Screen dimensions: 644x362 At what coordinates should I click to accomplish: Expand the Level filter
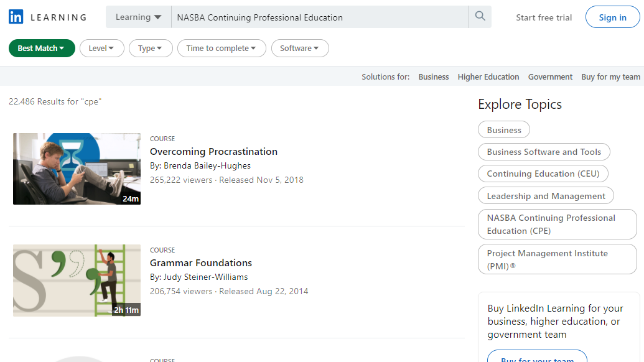pos(102,48)
